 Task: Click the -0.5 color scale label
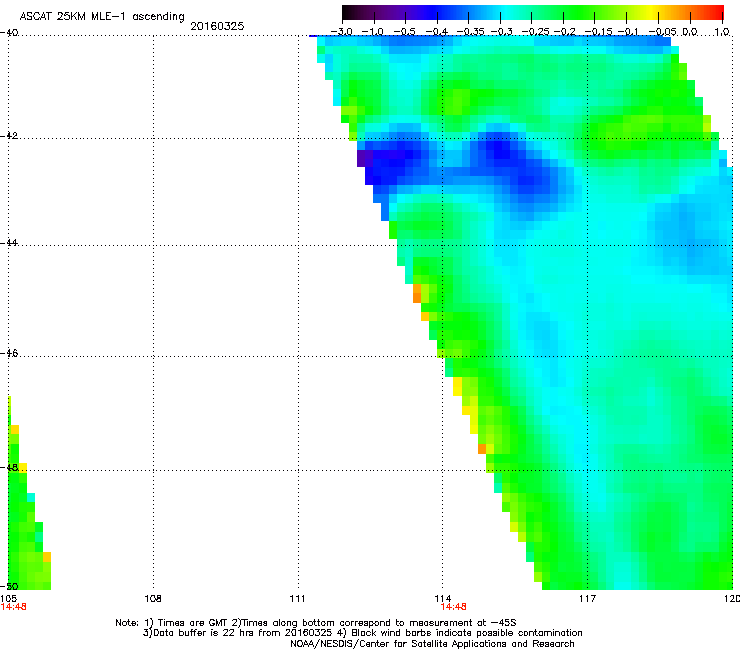point(404,32)
